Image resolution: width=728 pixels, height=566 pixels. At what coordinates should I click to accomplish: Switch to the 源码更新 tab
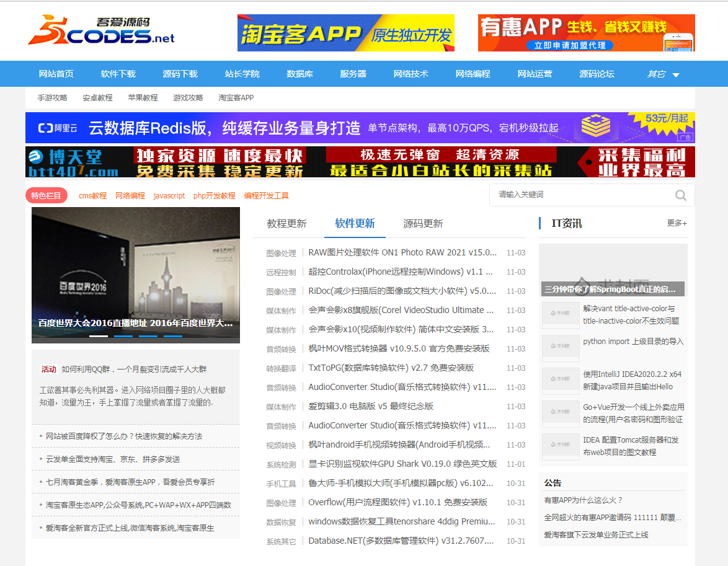pos(423,224)
